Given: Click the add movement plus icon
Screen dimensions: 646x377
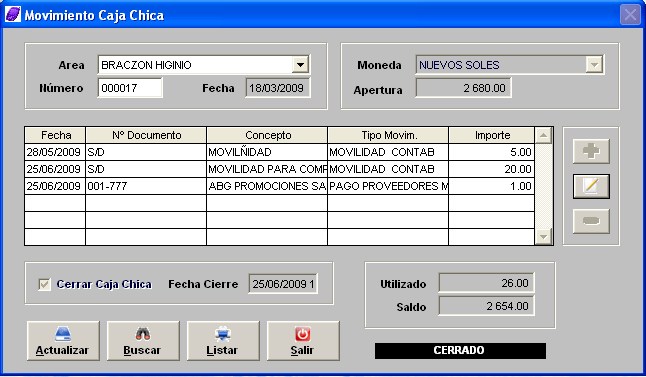Looking at the screenshot, I should coord(591,151).
